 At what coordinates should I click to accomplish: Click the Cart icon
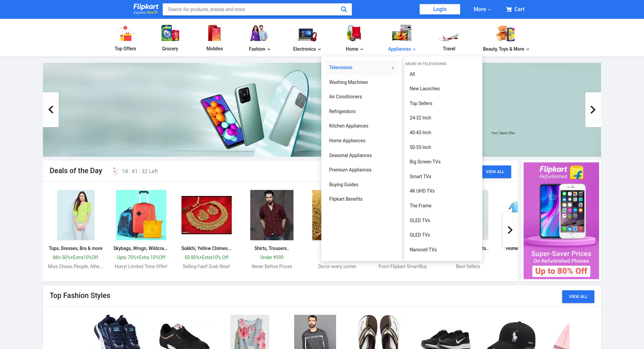coord(509,9)
